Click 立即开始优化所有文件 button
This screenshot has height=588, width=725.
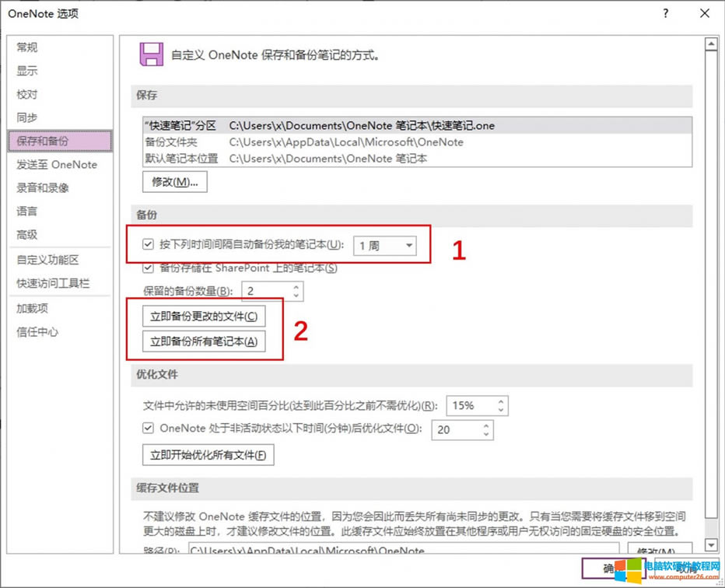(x=208, y=455)
